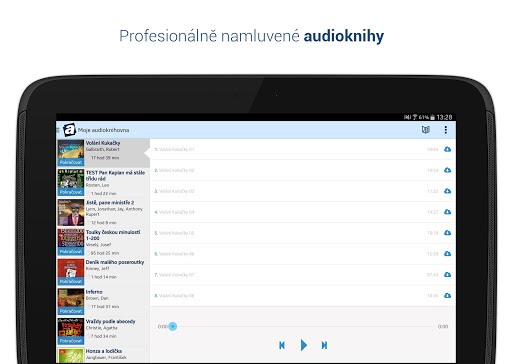Tap the app logo in the header

click(x=70, y=130)
